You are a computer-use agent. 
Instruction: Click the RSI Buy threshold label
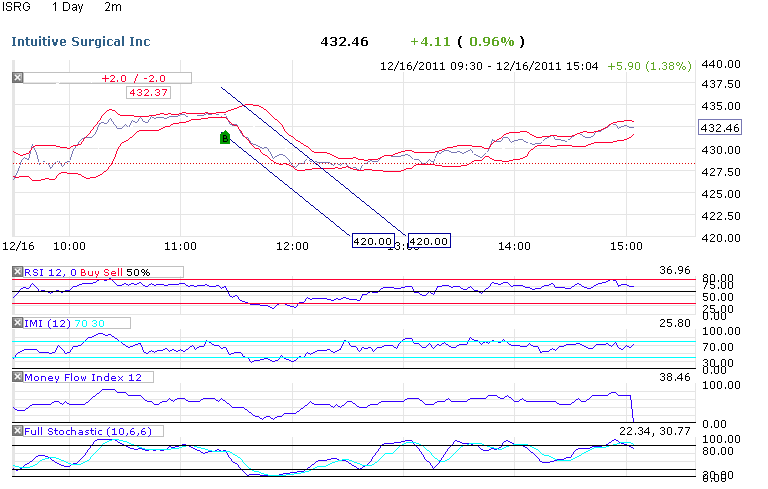pyautogui.click(x=88, y=272)
